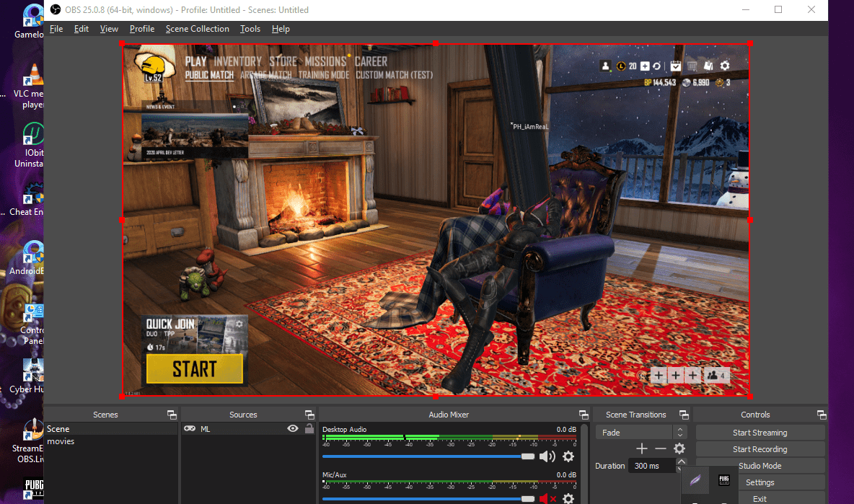Image resolution: width=854 pixels, height=504 pixels.
Task: Click the friends profile icon in preview
Action: pyautogui.click(x=605, y=66)
